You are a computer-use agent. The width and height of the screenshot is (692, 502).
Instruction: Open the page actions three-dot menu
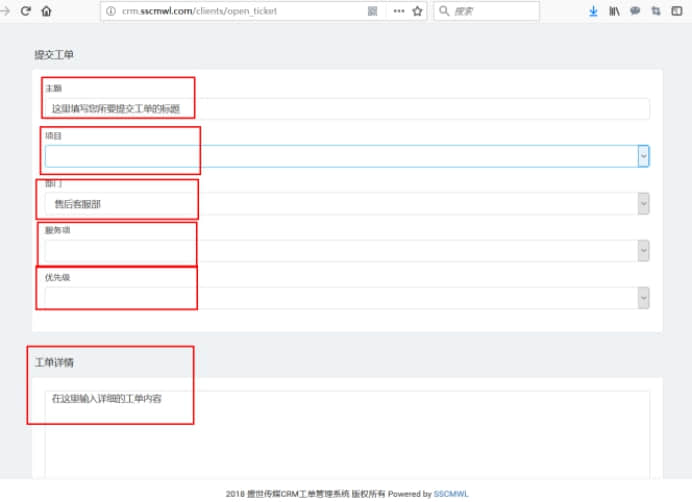pos(399,11)
